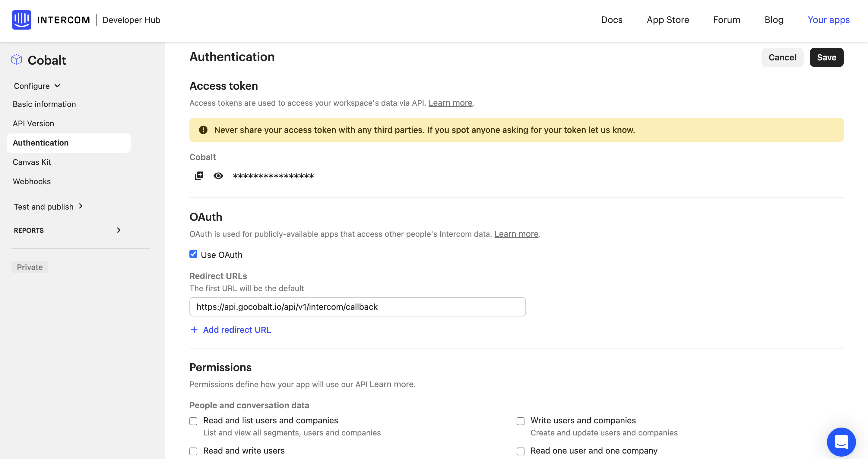The height and width of the screenshot is (459, 868).
Task: Click the warning icon in yellow banner
Action: point(204,130)
